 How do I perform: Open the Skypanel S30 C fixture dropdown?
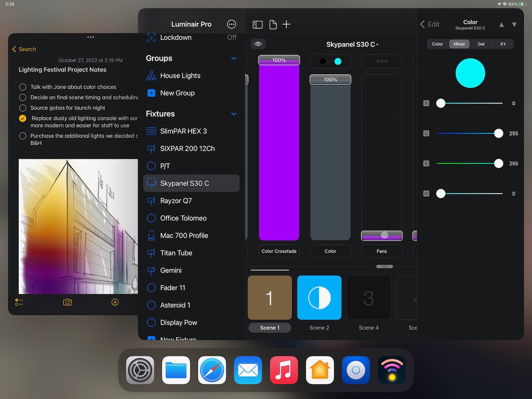coord(352,44)
